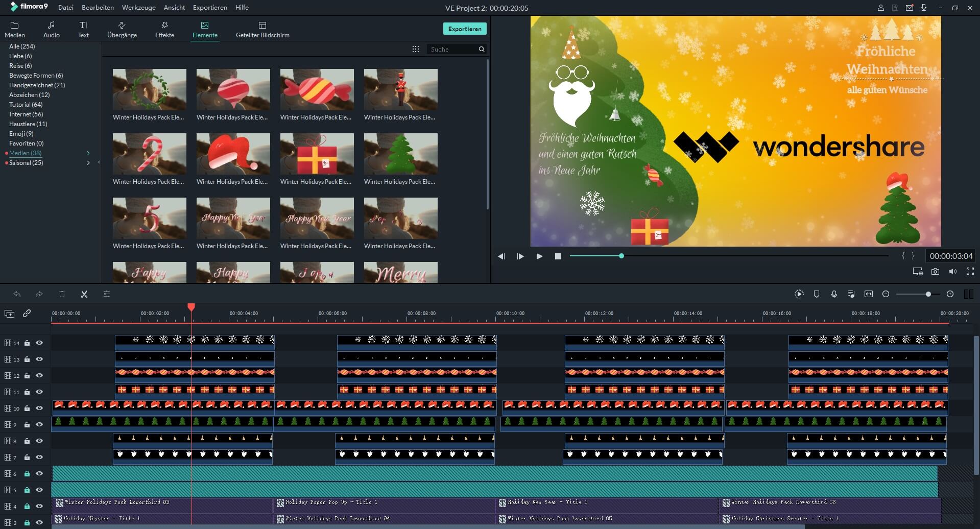This screenshot has width=980, height=529.
Task: Click the timeline zoom in plus icon
Action: tap(950, 294)
